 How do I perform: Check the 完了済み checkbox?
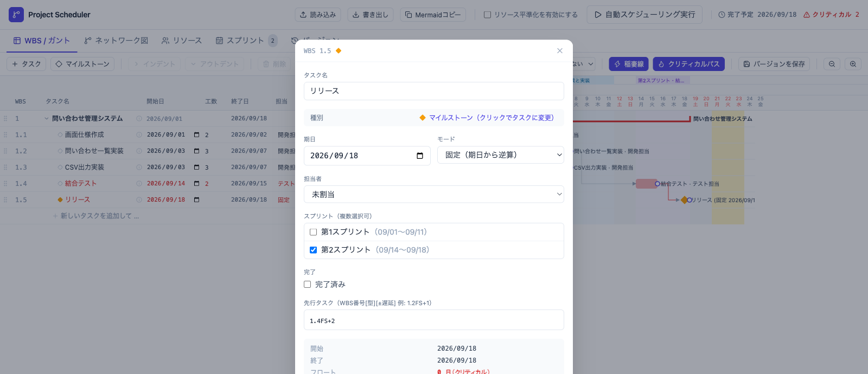click(308, 284)
